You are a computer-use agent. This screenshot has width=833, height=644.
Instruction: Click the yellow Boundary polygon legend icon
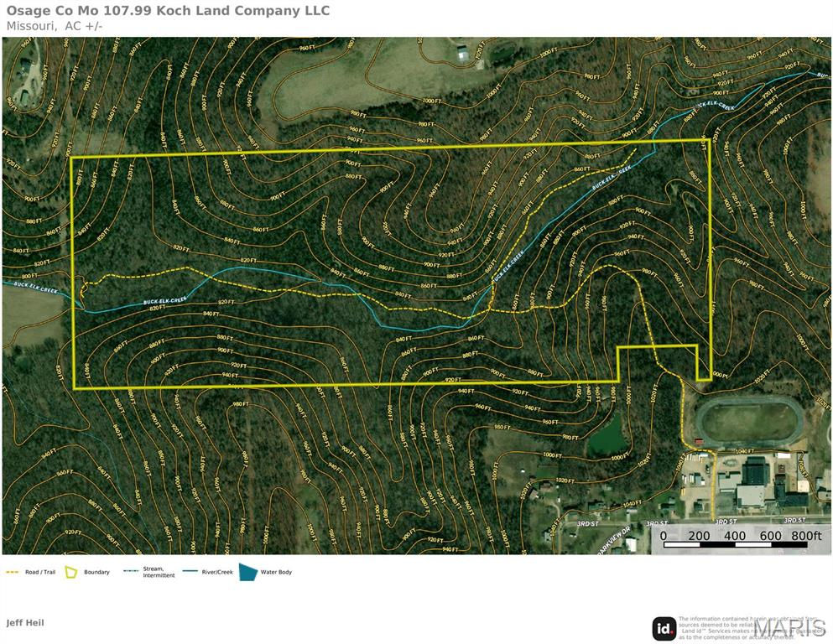[70, 572]
